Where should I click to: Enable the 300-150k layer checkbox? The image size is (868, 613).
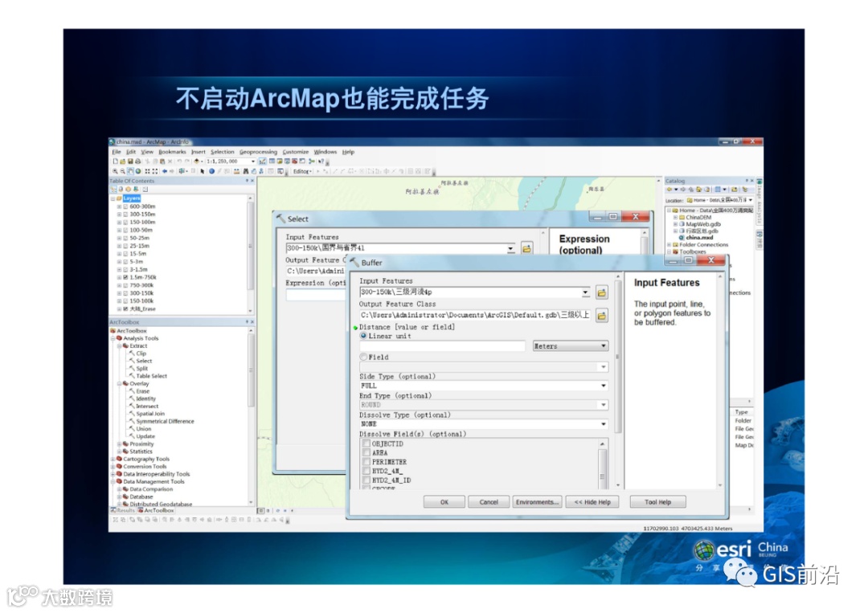(125, 293)
